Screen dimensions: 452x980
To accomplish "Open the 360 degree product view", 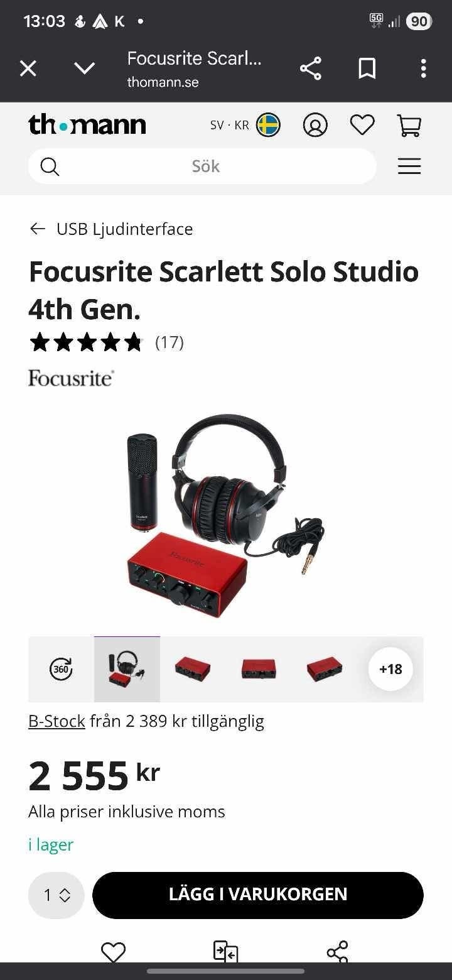I will 61,669.
